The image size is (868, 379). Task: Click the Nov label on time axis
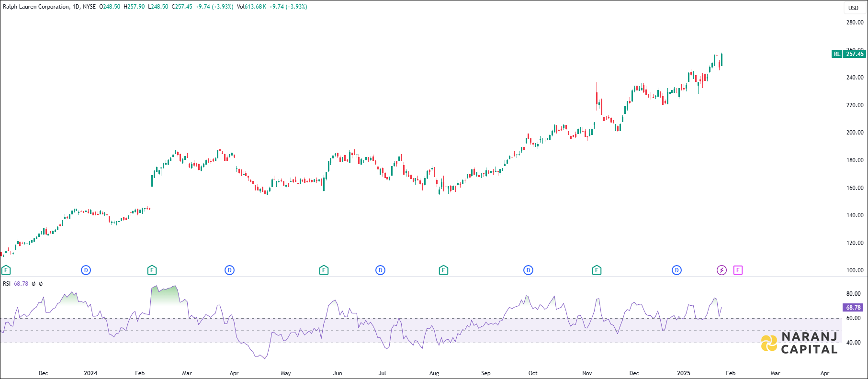pyautogui.click(x=587, y=373)
